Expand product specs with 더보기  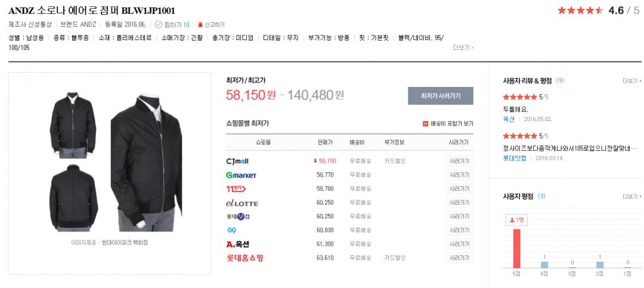tap(463, 47)
